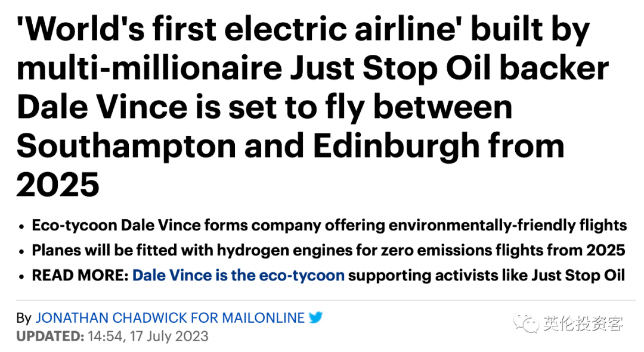Click the word 'By' before the author name
The image size is (644, 352).
pos(24,318)
